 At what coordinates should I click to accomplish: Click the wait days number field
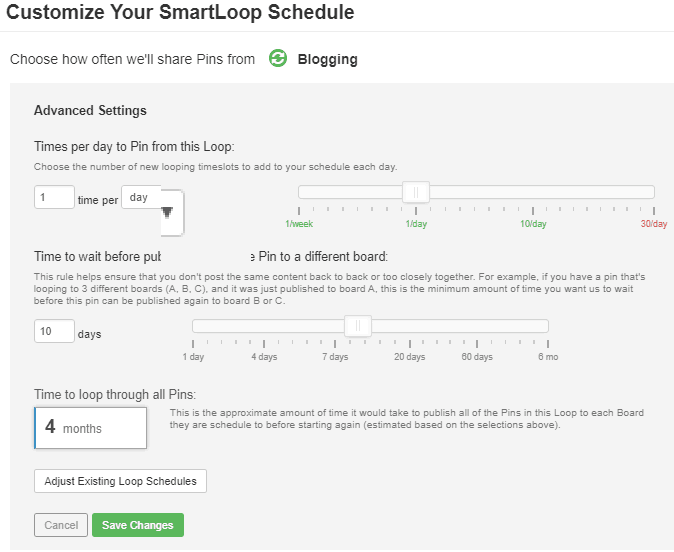pyautogui.click(x=54, y=331)
